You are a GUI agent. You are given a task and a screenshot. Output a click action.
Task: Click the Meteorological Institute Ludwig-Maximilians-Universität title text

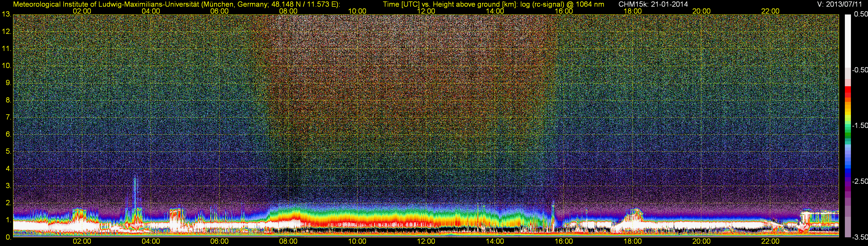click(176, 4)
